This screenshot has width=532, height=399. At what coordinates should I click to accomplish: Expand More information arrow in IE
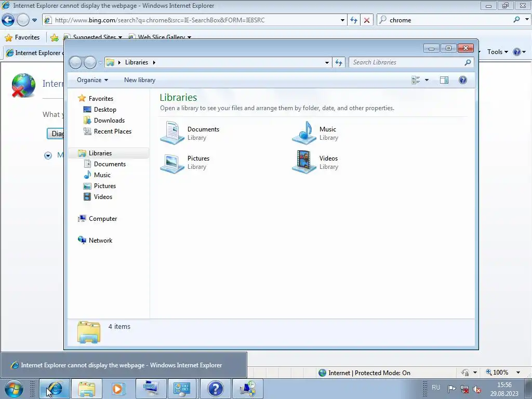coord(48,155)
